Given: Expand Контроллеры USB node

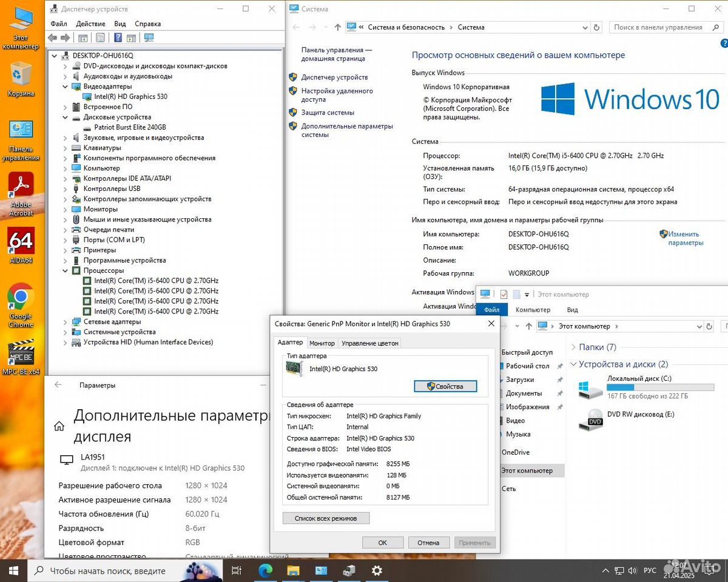Looking at the screenshot, I should (66, 189).
